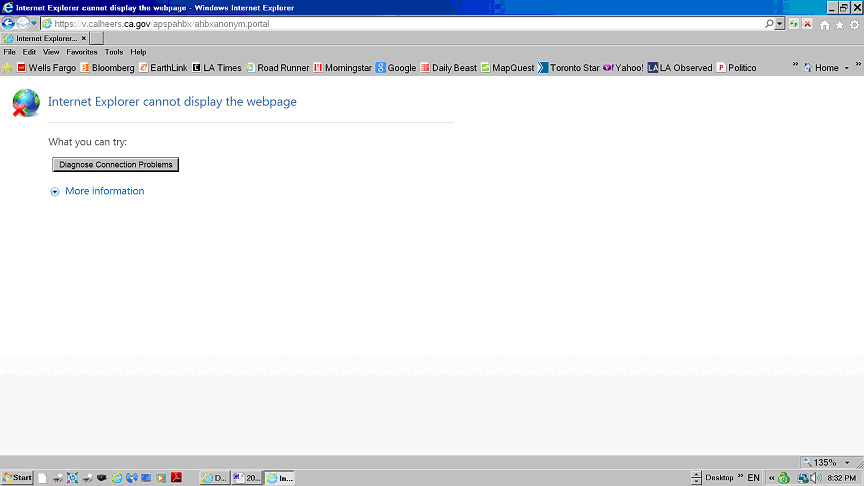Click the volume speaker icon in system tray
This screenshot has width=864, height=486.
815,478
